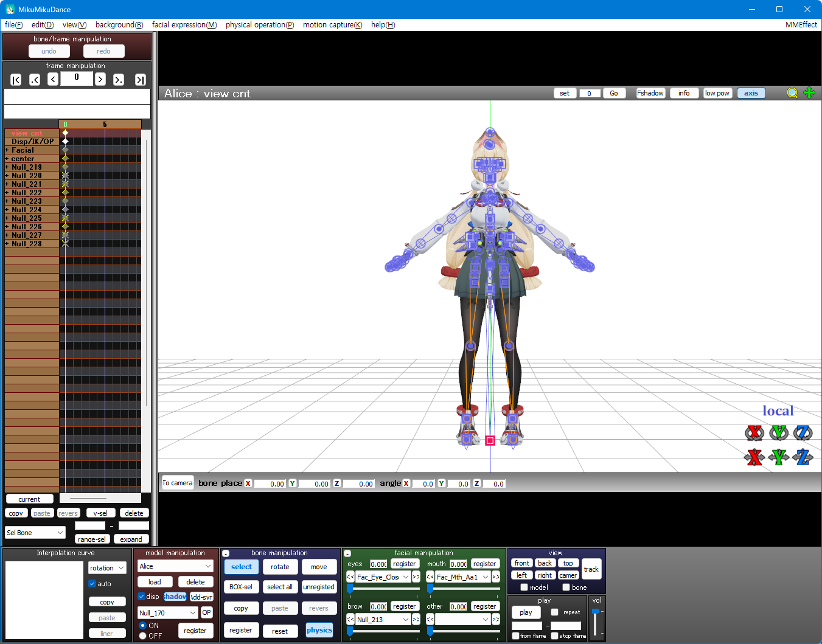This screenshot has height=644, width=822.
Task: Open the facial expression menu
Action: tap(184, 25)
